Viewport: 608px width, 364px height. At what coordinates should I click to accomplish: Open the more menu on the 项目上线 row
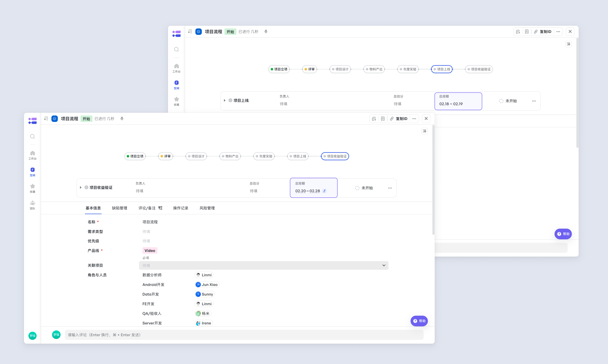534,101
